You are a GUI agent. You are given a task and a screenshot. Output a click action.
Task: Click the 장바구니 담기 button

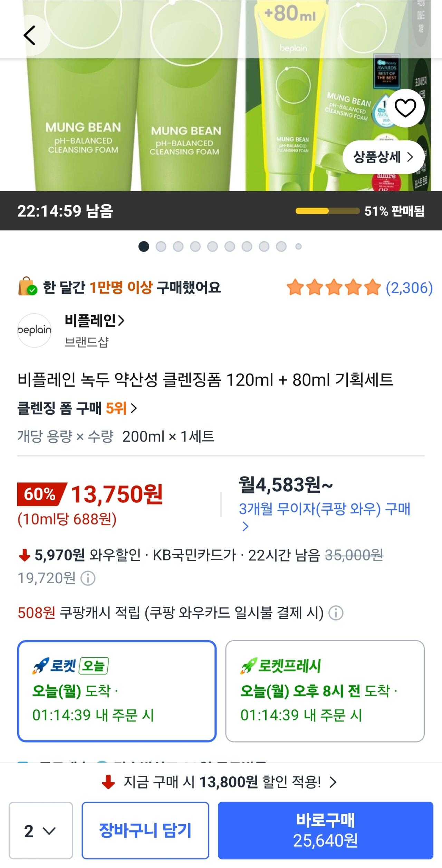click(x=145, y=831)
